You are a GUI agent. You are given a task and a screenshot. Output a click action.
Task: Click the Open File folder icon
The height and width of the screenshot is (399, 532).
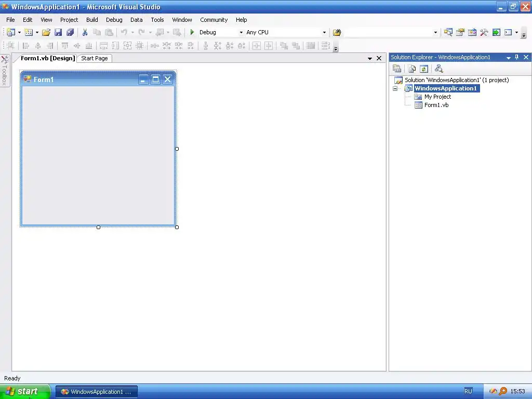click(x=46, y=32)
